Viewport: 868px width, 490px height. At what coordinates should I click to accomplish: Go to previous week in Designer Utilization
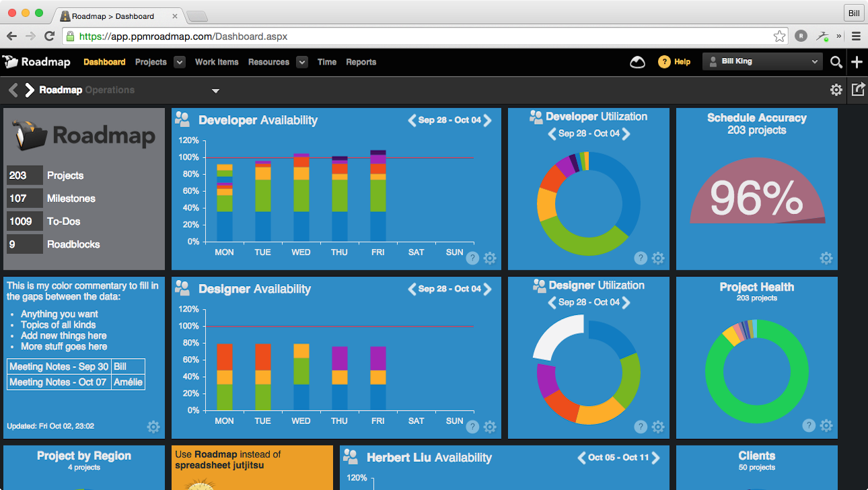point(552,303)
